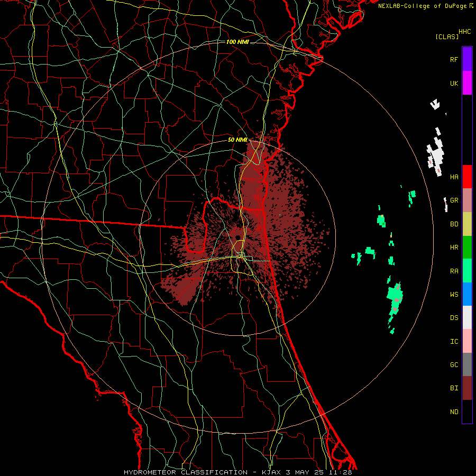Click the brown BI legend swatch
This screenshot has height=476, width=476.
pyautogui.click(x=467, y=388)
